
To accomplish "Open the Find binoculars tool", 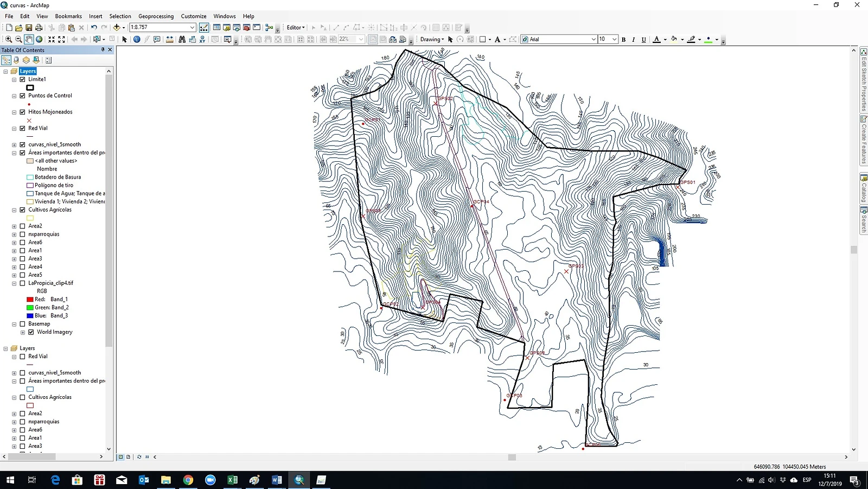I will tap(182, 39).
